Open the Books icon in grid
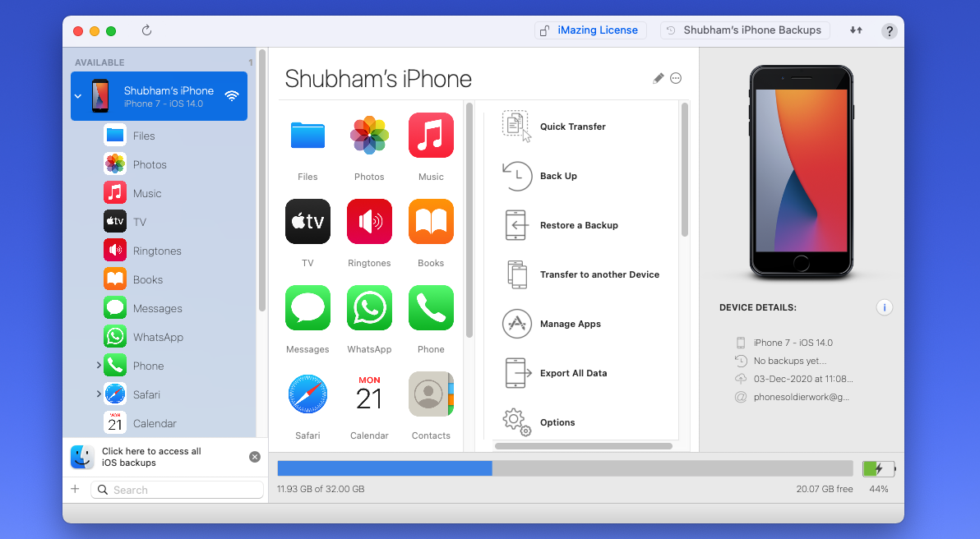Screen dimensions: 980x539 [432, 222]
